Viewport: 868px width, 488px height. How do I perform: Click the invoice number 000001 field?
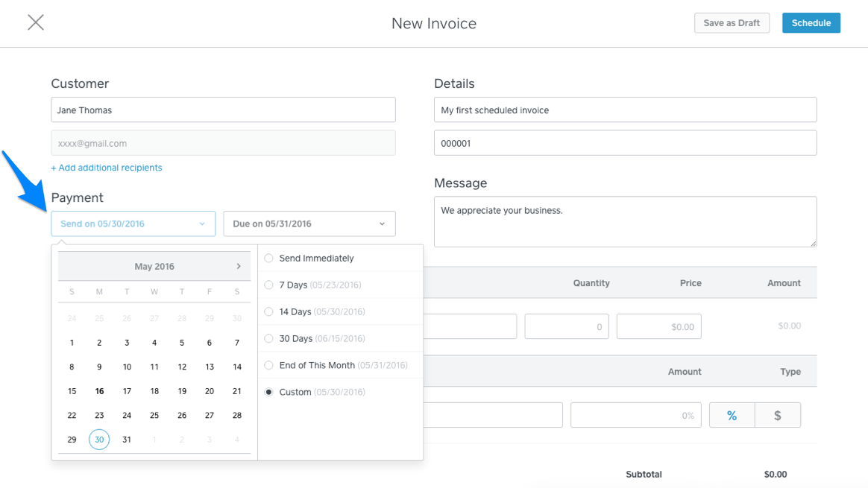[625, 142]
